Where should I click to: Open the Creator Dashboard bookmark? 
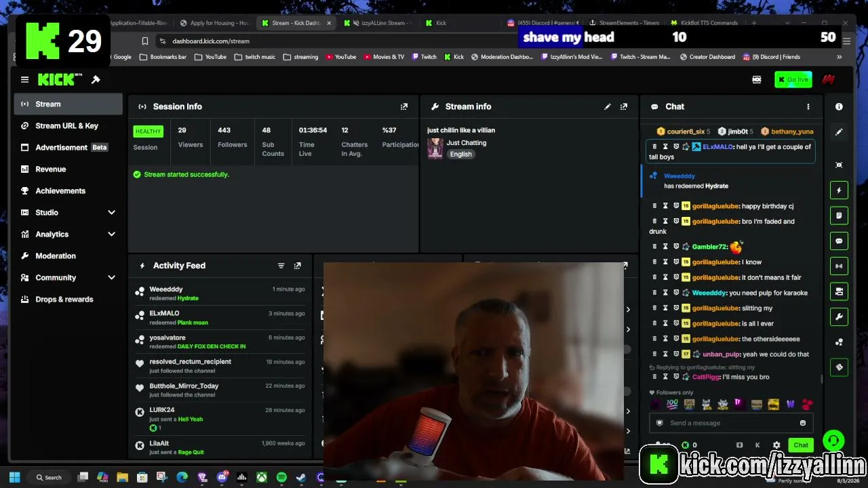pyautogui.click(x=707, y=57)
